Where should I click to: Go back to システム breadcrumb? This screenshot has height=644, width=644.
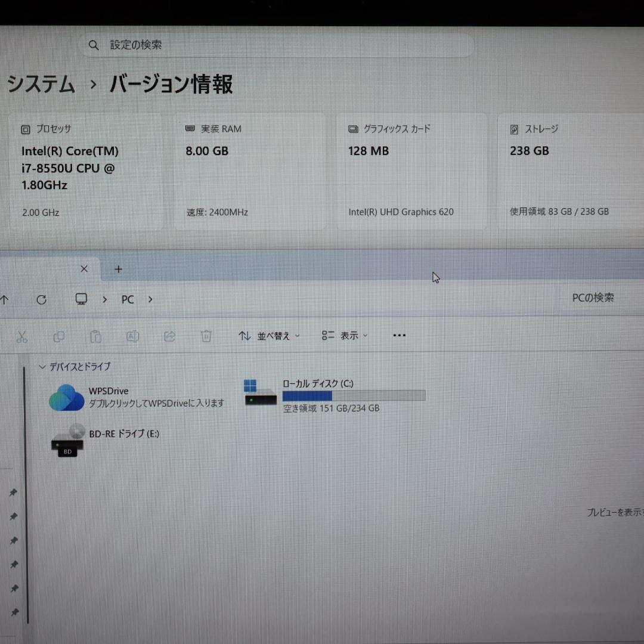41,84
